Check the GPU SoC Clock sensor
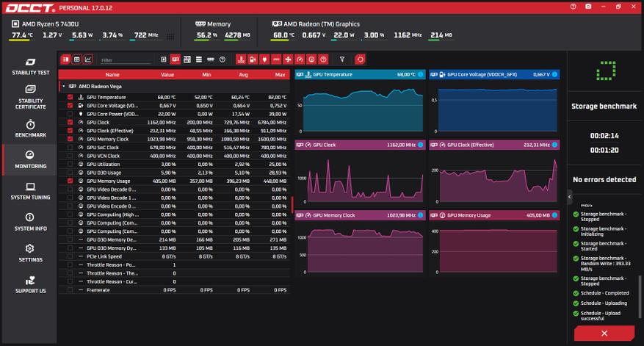 [70, 148]
